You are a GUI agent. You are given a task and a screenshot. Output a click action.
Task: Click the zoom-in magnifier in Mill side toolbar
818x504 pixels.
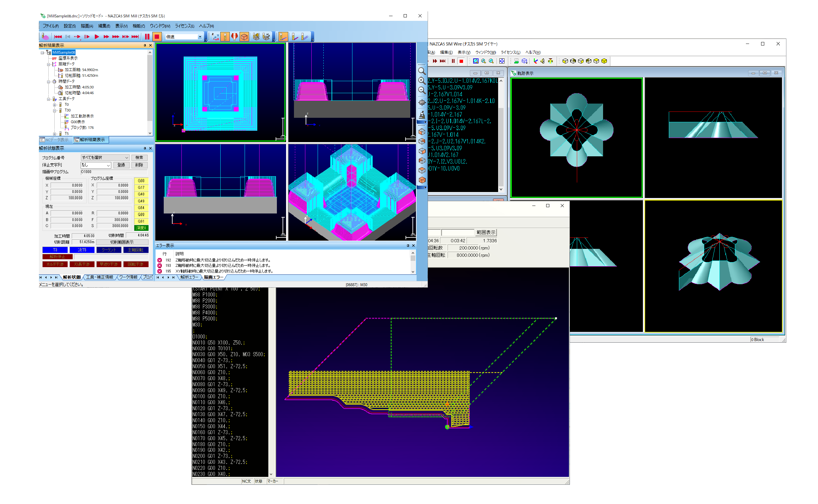pyautogui.click(x=422, y=80)
